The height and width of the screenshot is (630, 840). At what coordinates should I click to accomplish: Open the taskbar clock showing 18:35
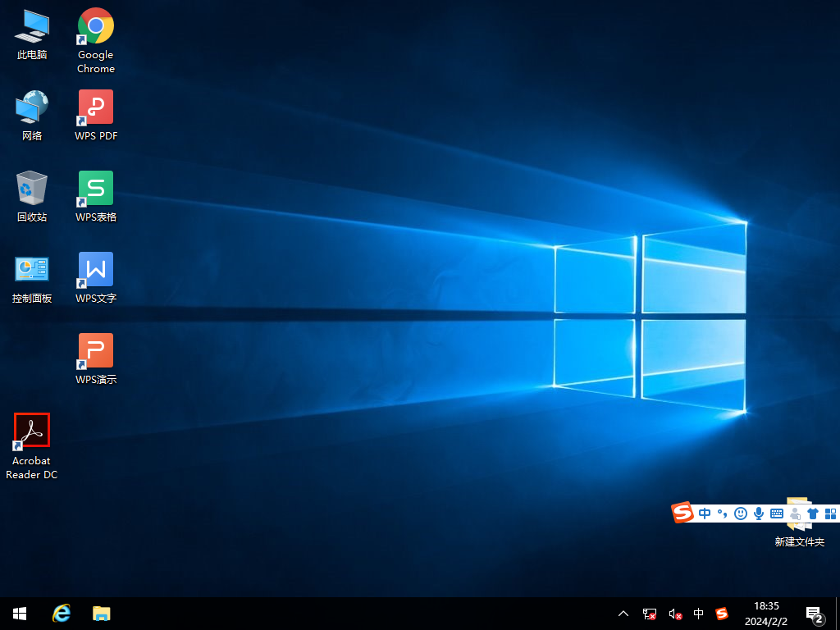tap(766, 614)
